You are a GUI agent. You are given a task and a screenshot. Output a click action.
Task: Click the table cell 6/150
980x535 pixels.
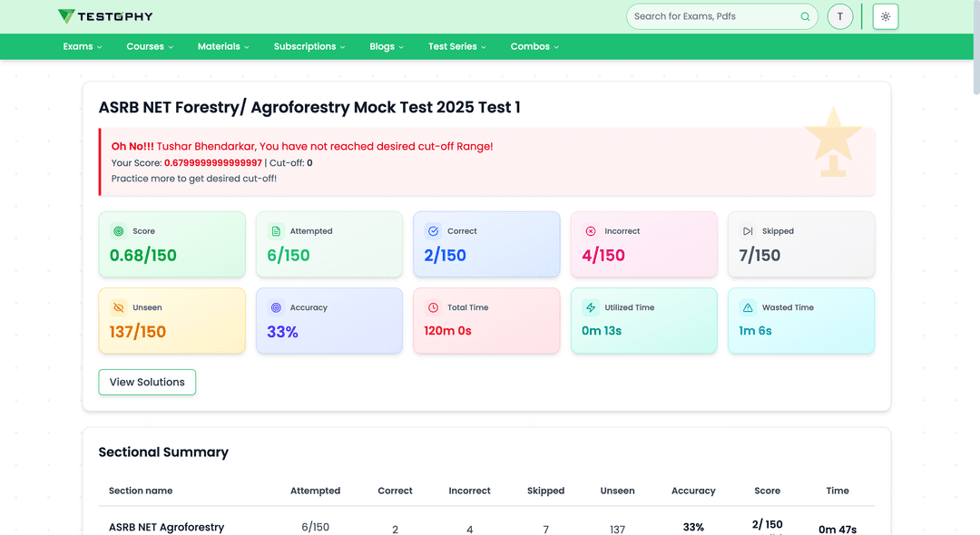click(315, 528)
